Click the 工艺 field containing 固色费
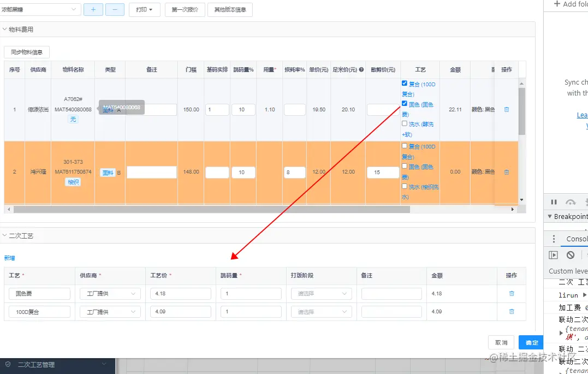 tap(39, 294)
